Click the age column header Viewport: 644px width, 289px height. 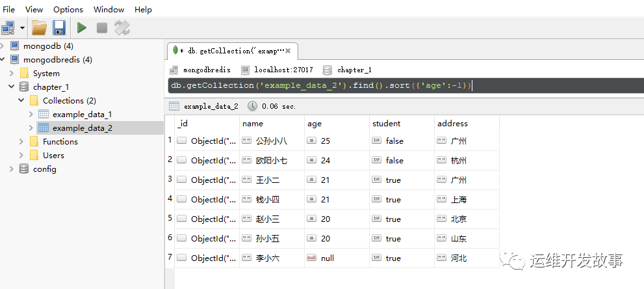(337, 123)
